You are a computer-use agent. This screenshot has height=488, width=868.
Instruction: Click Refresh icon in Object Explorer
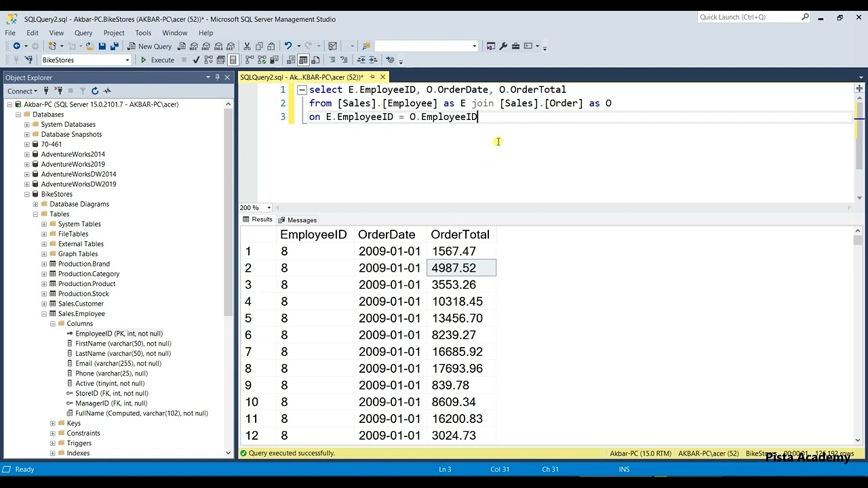tap(95, 91)
